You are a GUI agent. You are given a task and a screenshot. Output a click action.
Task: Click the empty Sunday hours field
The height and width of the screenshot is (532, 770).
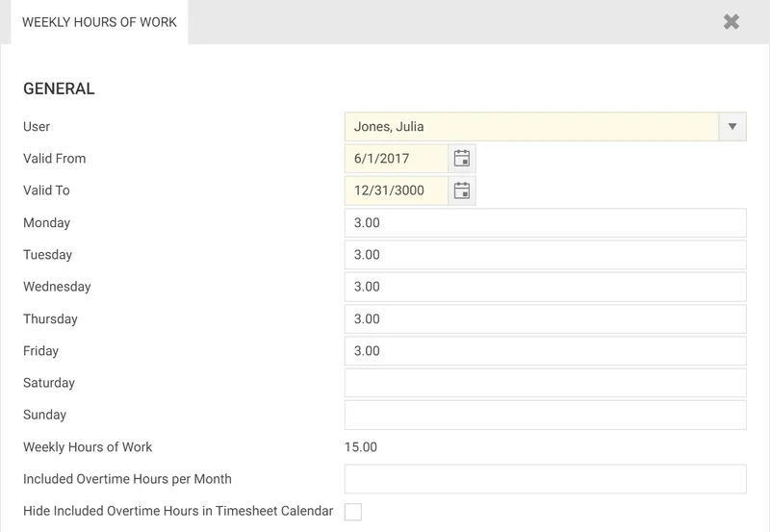click(x=545, y=415)
